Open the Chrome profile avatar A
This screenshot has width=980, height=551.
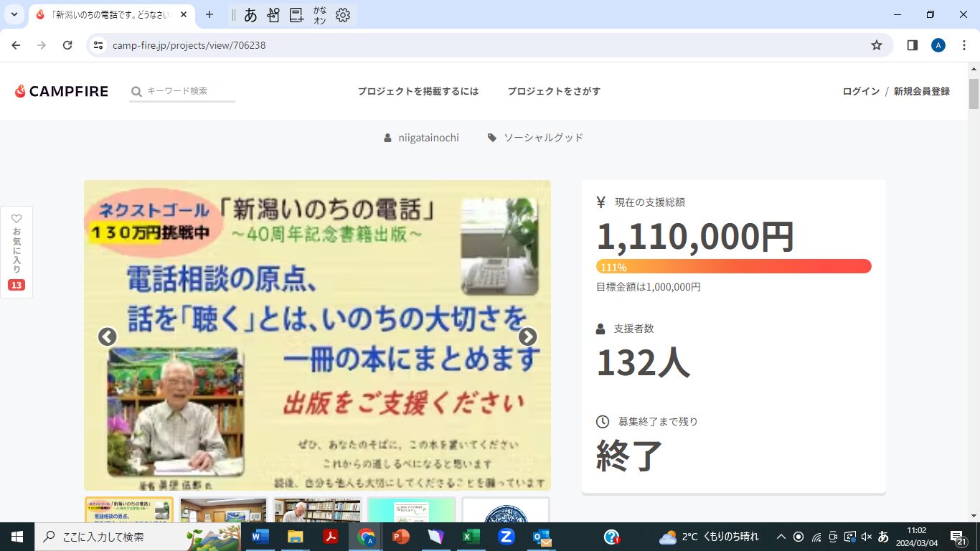click(938, 45)
